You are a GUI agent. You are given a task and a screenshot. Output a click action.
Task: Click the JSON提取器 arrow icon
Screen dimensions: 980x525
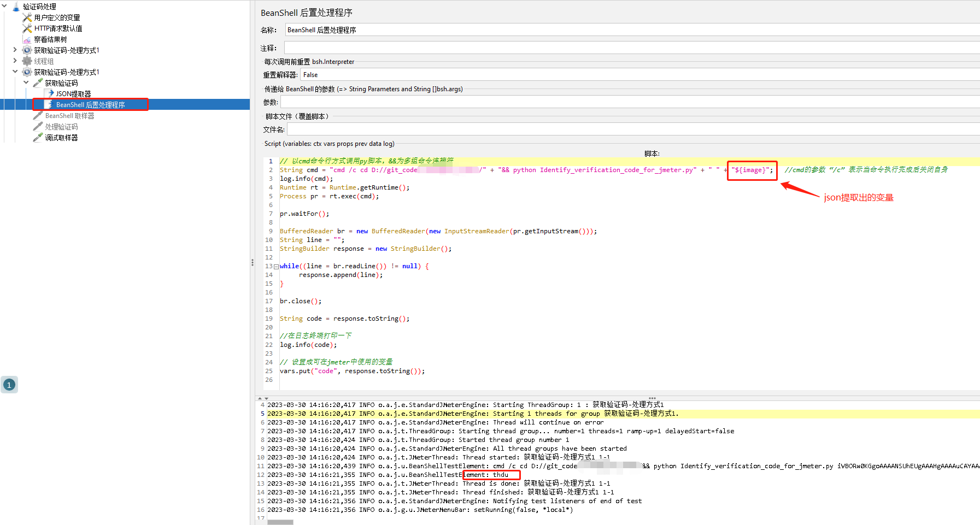coord(50,94)
